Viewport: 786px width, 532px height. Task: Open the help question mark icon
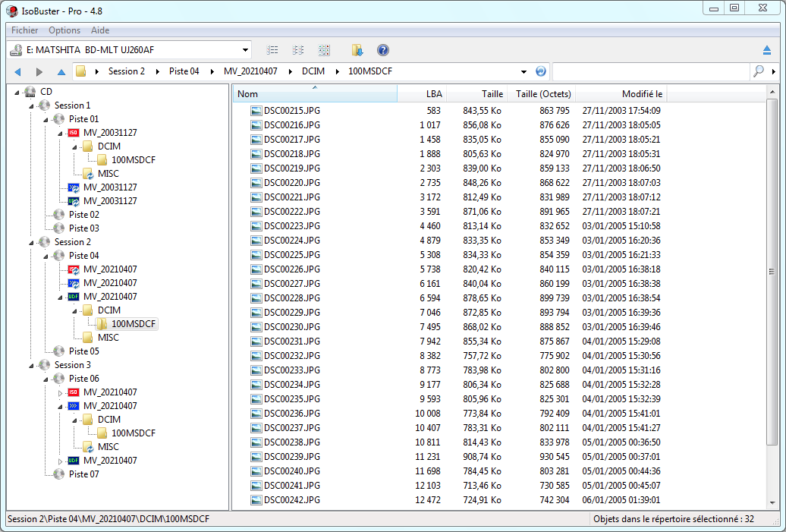383,50
